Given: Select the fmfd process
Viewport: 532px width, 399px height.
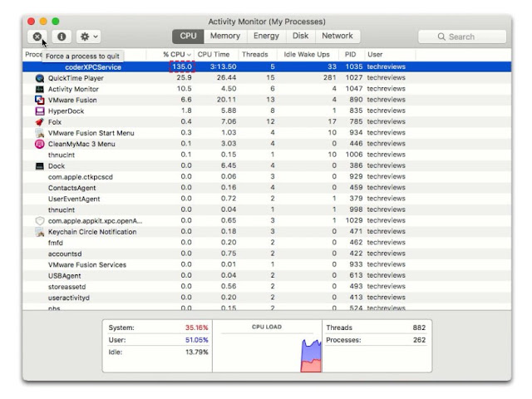Looking at the screenshot, I should [x=56, y=243].
